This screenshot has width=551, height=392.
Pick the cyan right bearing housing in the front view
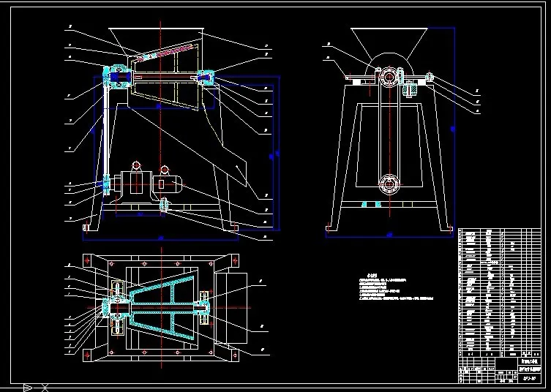point(206,78)
